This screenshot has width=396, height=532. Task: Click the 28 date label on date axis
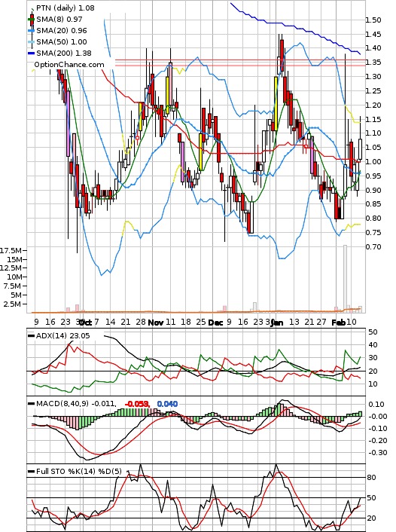click(141, 322)
